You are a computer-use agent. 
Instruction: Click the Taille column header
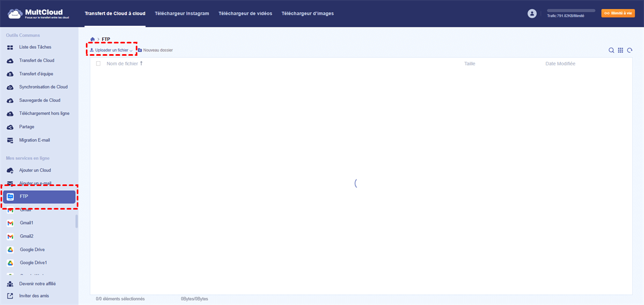[470, 64]
